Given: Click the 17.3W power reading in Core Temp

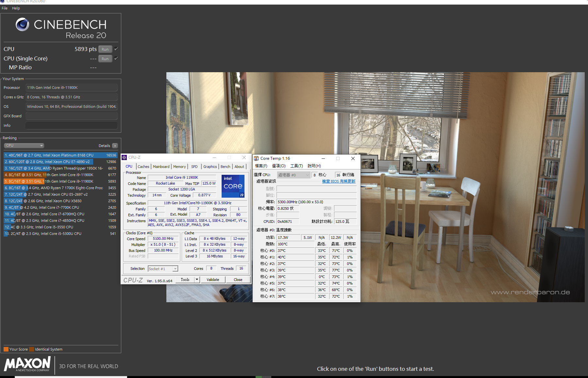Looking at the screenshot, I should 288,238.
